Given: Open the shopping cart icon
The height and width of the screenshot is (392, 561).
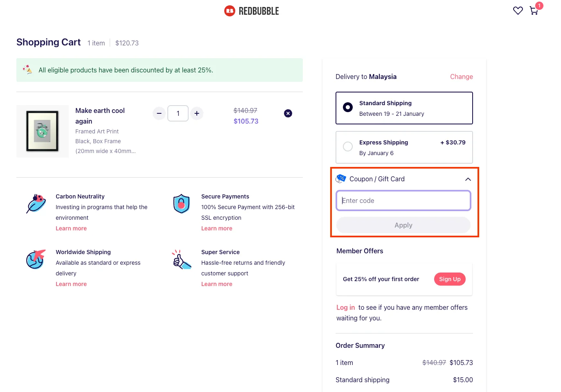Looking at the screenshot, I should click(x=534, y=11).
